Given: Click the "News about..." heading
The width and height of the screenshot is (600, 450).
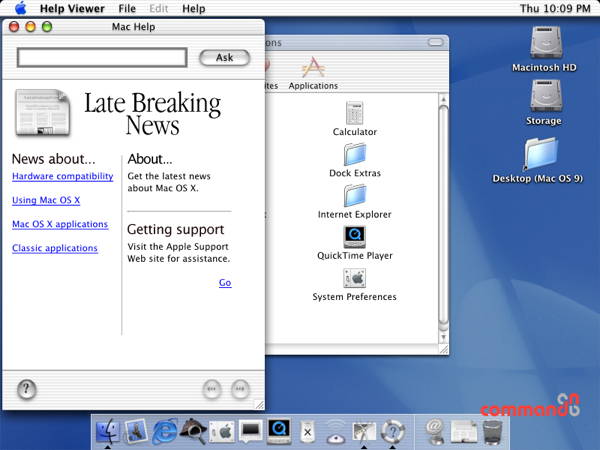Looking at the screenshot, I should pos(54,159).
